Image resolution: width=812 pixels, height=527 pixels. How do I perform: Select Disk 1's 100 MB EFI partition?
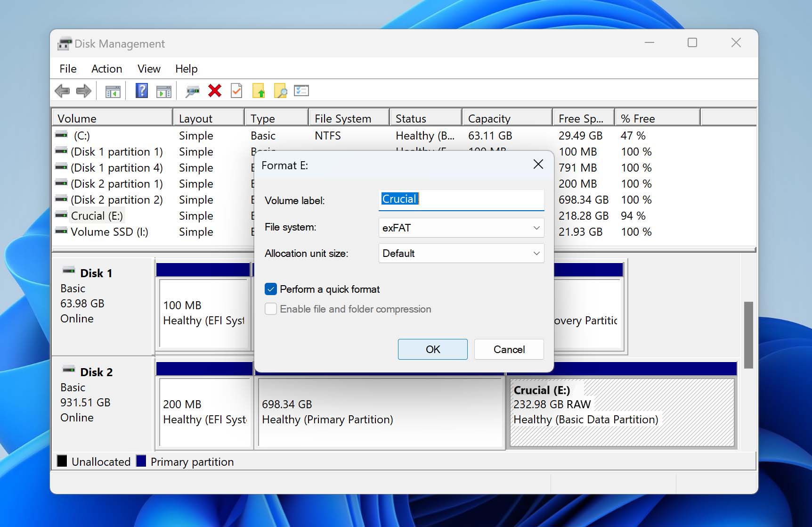coord(204,313)
